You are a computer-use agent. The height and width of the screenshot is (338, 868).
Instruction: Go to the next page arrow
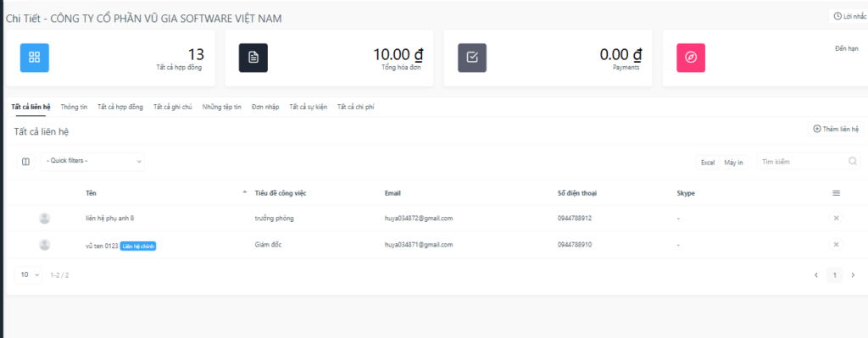pyautogui.click(x=853, y=275)
